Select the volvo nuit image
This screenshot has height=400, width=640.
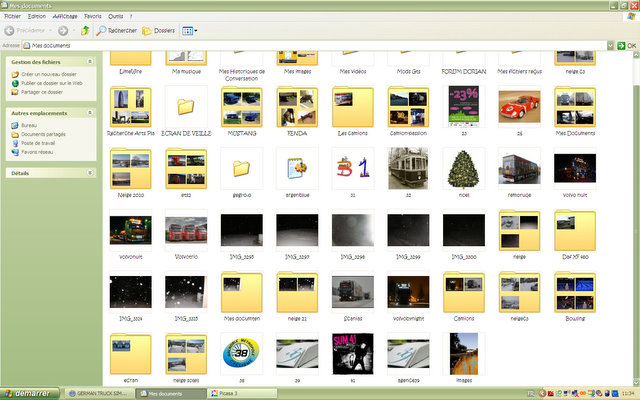[x=575, y=168]
